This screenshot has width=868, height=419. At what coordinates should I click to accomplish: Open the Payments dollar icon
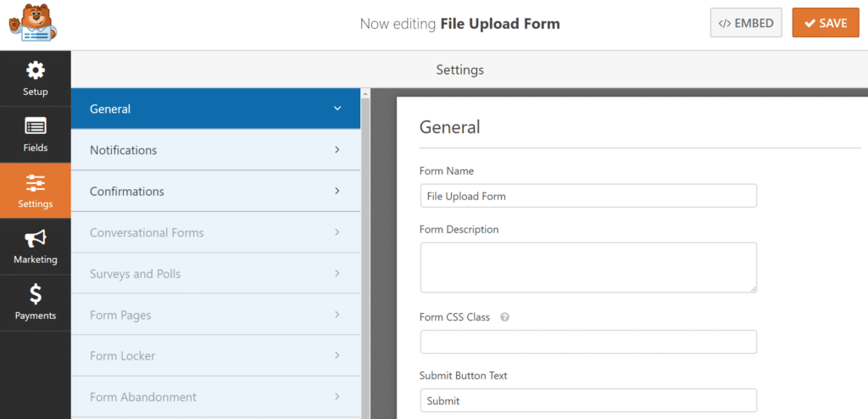[35, 294]
